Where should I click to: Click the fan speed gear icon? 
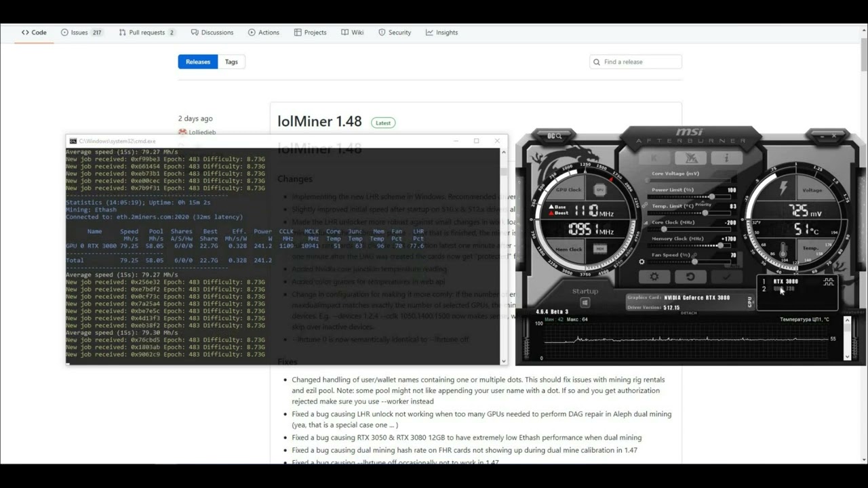[642, 262]
